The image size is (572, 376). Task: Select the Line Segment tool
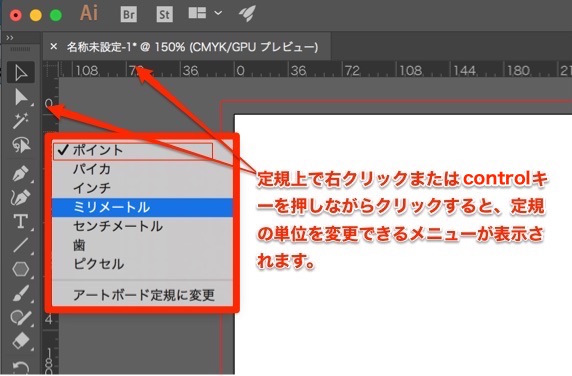(21, 245)
